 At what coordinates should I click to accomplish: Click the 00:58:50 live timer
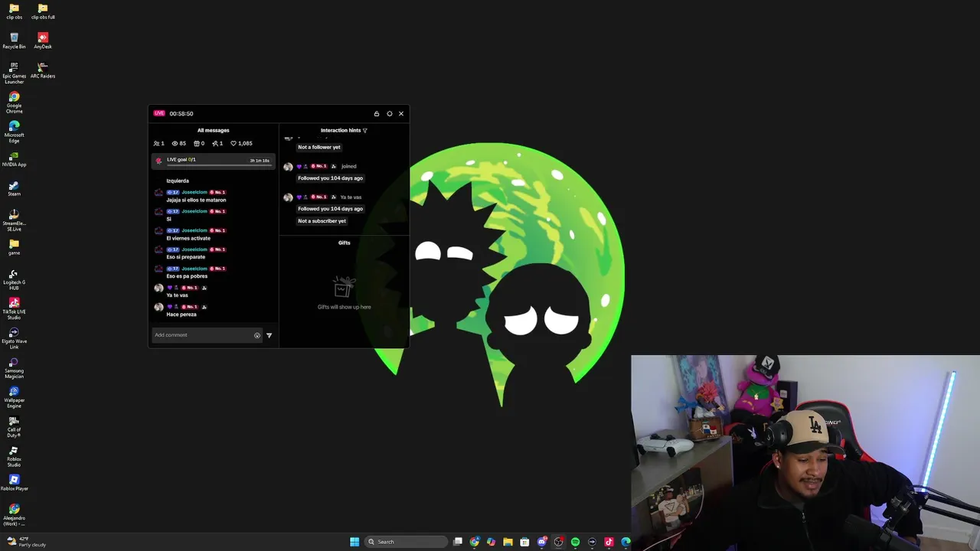(181, 113)
